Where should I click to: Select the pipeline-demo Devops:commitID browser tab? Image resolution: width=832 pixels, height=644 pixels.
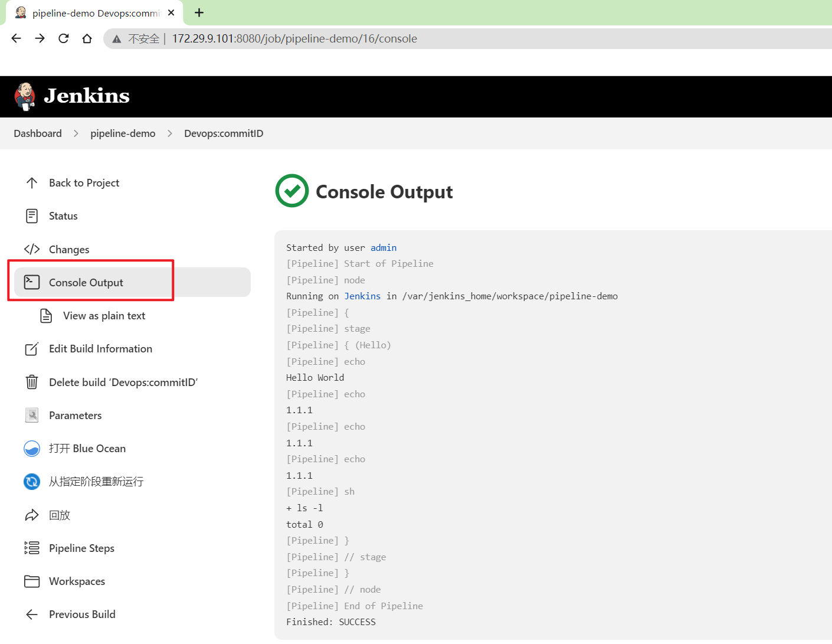94,13
